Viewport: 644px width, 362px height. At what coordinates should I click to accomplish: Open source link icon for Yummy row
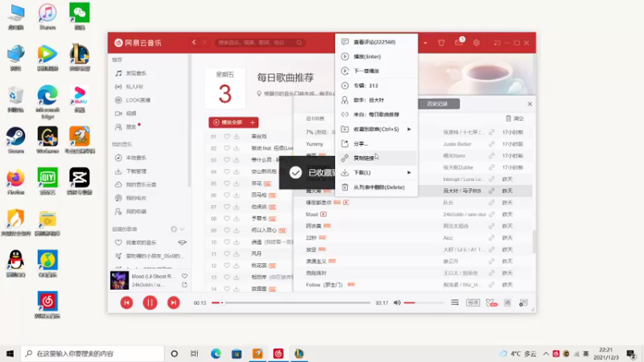[x=491, y=144]
